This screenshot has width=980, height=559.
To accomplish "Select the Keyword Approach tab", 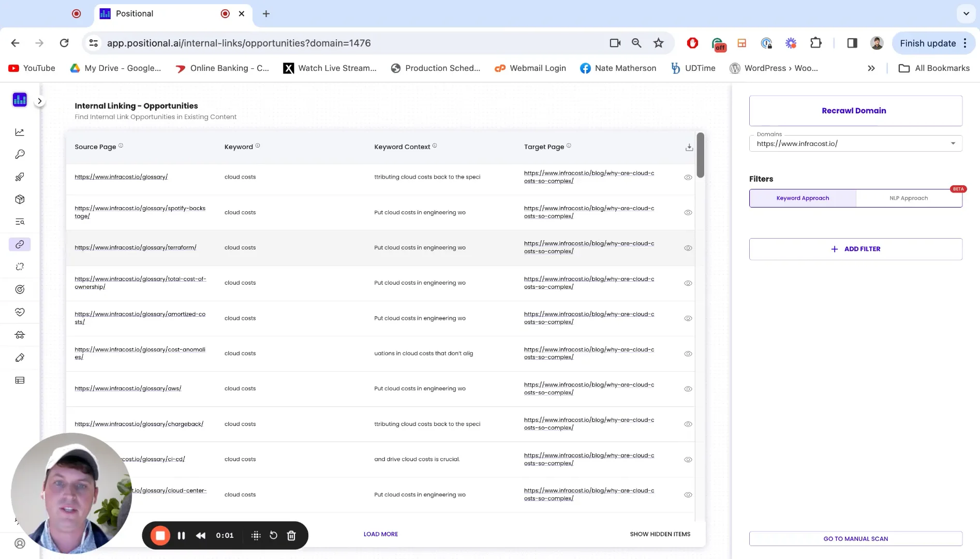I will tap(802, 198).
